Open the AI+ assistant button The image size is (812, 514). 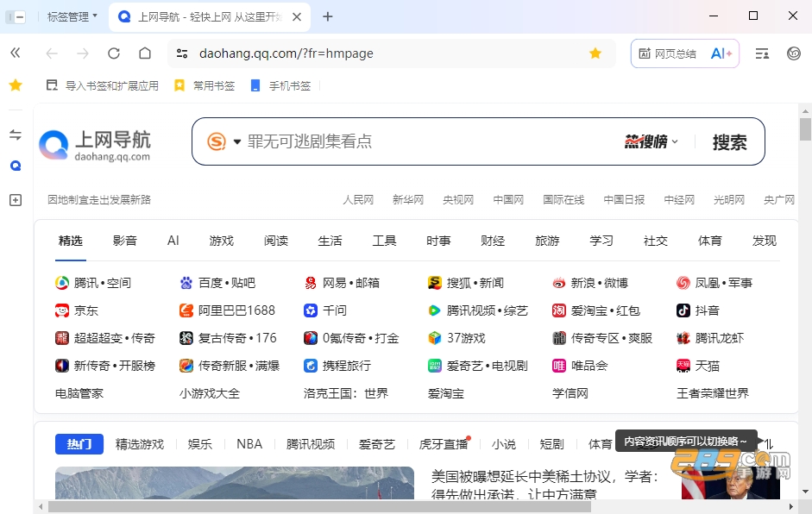tap(721, 53)
